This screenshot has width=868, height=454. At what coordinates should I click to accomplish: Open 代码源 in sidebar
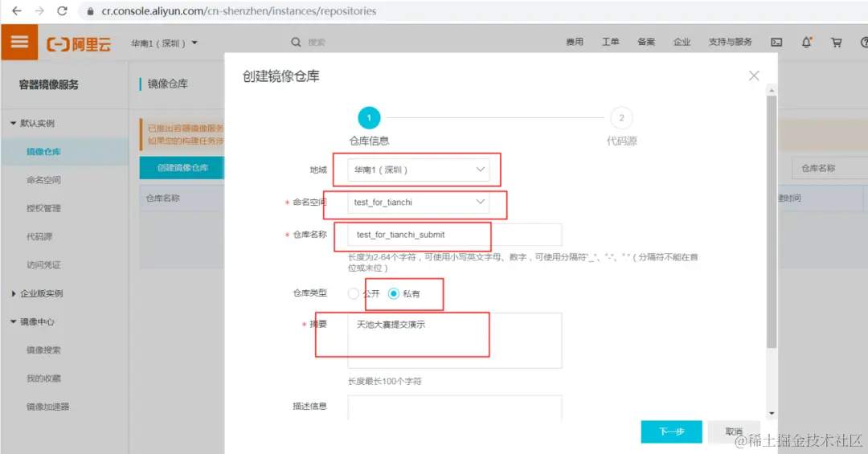[x=39, y=236]
